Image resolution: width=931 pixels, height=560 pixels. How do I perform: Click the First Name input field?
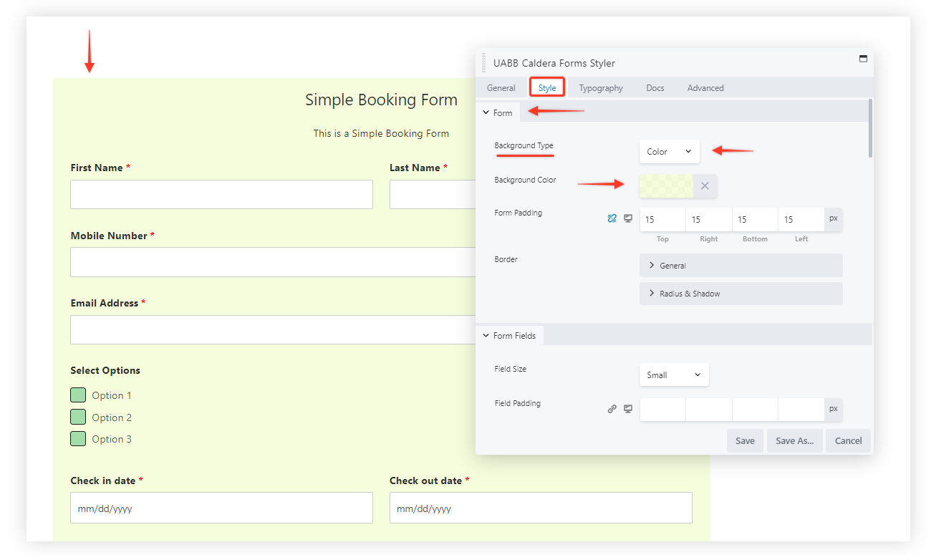coord(221,195)
